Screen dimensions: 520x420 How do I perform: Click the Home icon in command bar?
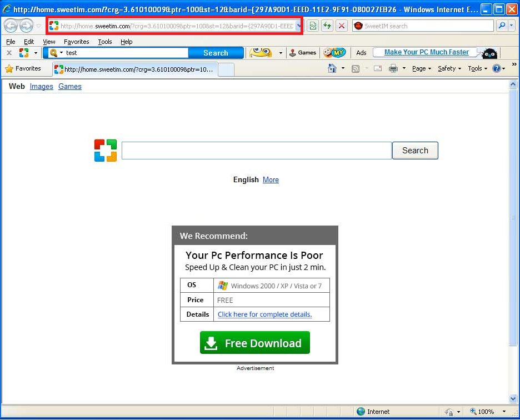[x=332, y=68]
